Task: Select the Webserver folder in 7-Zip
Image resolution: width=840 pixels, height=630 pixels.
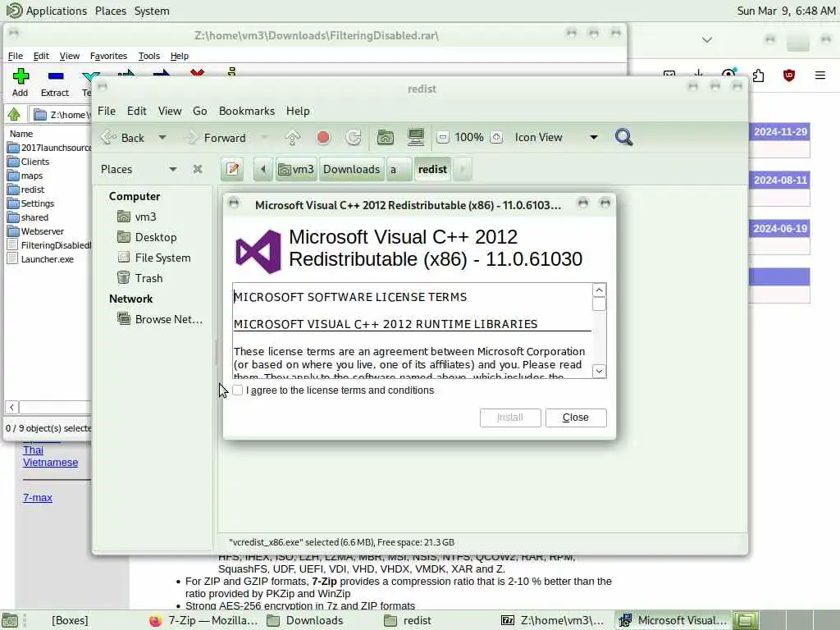Action: click(36, 231)
